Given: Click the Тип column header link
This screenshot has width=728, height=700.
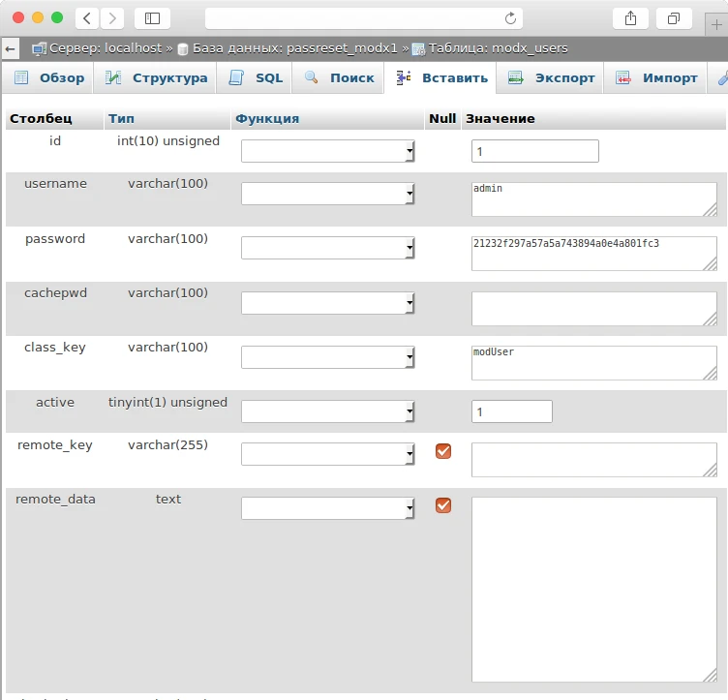Looking at the screenshot, I should pyautogui.click(x=121, y=118).
